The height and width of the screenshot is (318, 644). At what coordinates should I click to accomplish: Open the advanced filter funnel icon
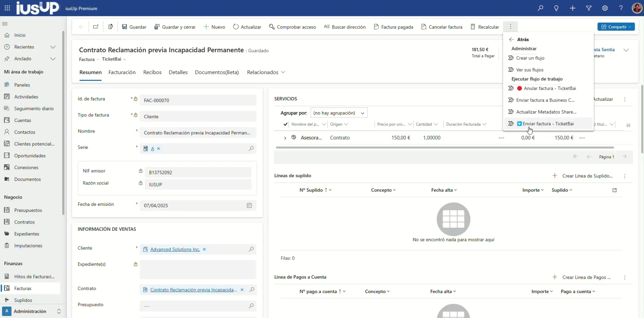pyautogui.click(x=589, y=8)
